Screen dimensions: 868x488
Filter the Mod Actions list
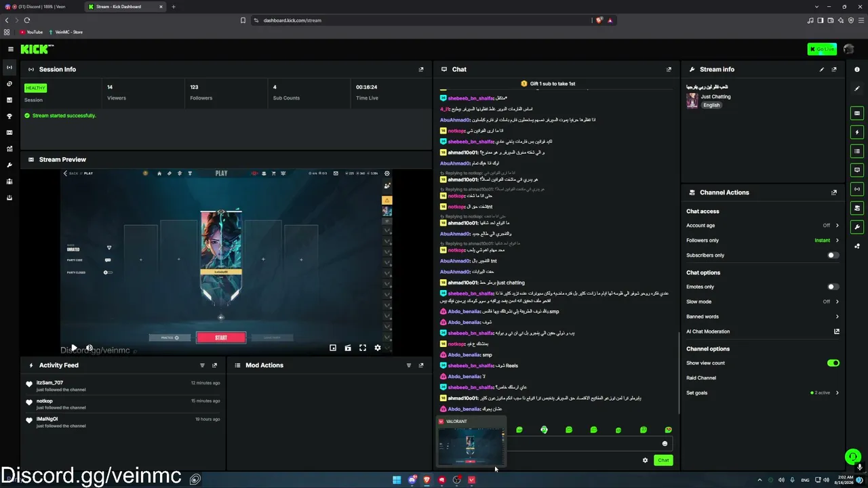tap(409, 365)
